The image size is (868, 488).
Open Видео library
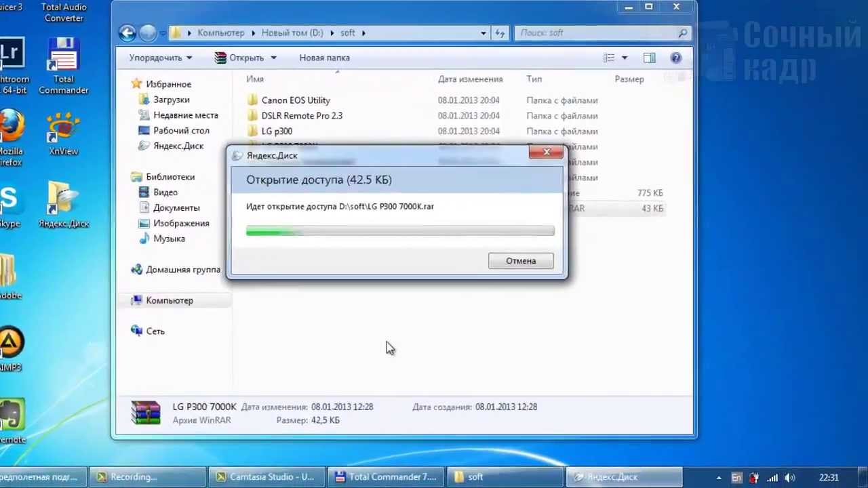tap(165, 192)
